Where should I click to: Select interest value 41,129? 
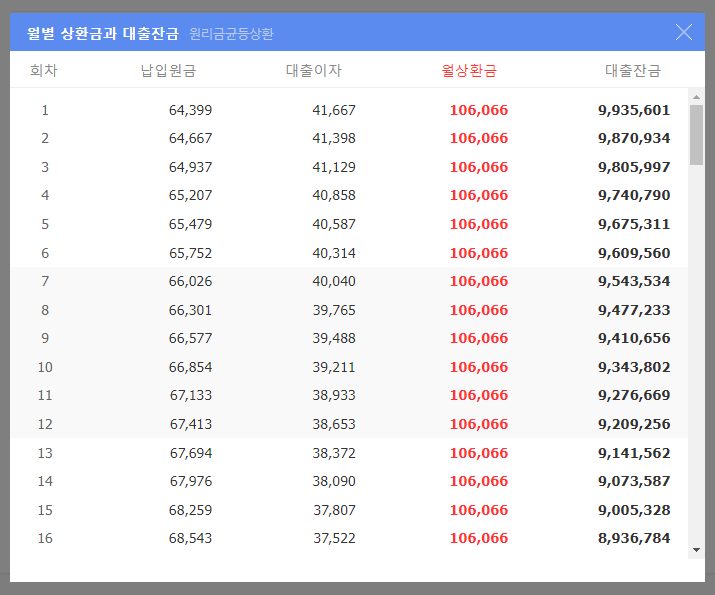click(334, 167)
